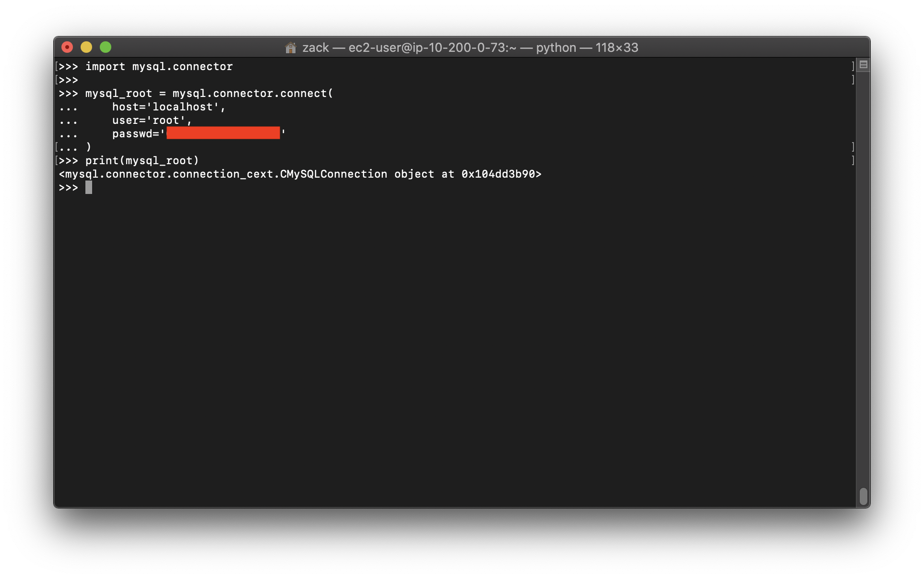The height and width of the screenshot is (579, 924).
Task: Click the red redacted password block
Action: [223, 133]
